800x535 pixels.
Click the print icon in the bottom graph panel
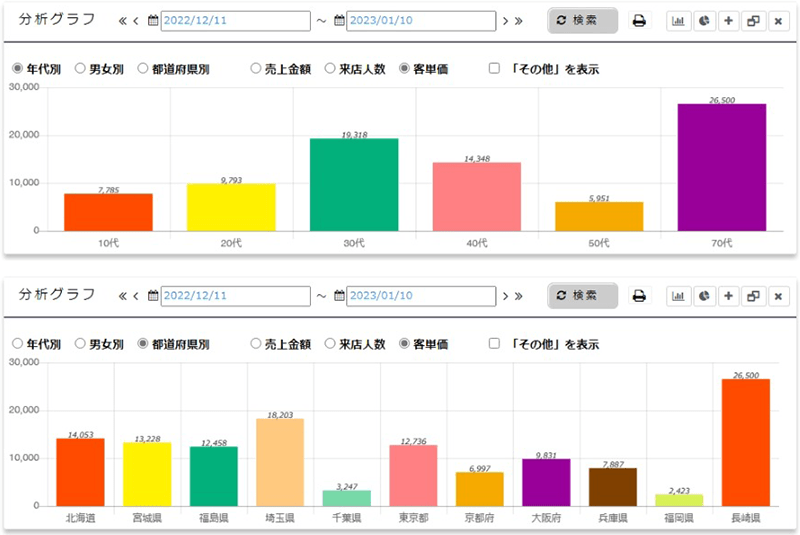click(639, 297)
